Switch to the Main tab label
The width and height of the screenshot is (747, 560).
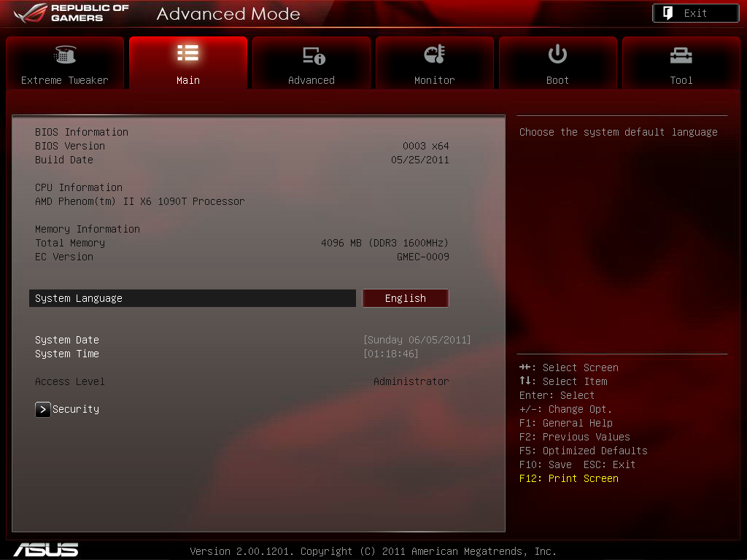(187, 80)
